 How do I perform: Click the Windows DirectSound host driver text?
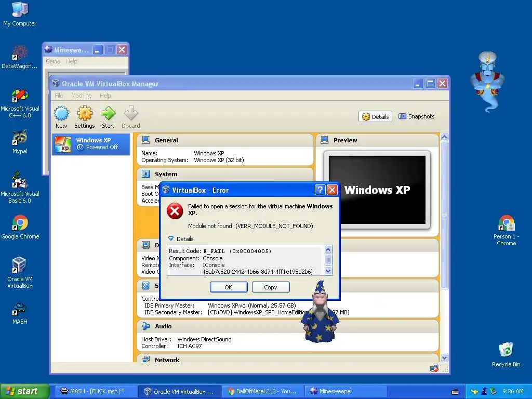204,339
